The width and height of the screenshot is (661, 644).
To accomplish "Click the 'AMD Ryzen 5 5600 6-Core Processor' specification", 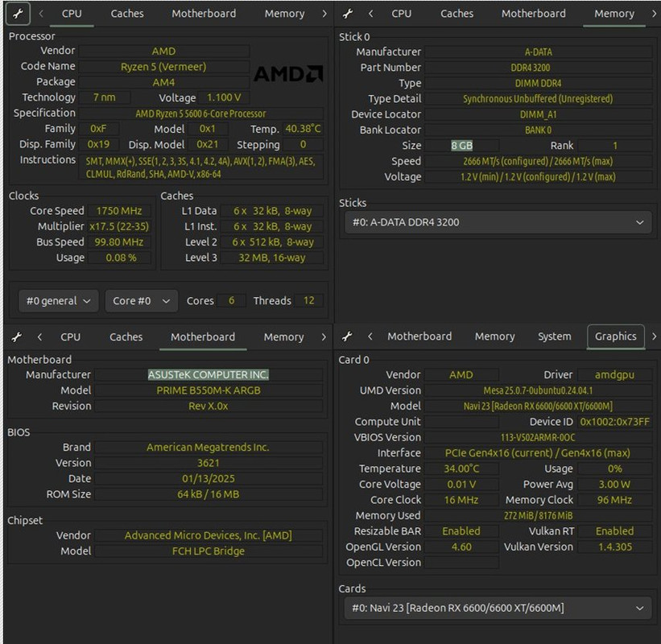I will pos(200,114).
